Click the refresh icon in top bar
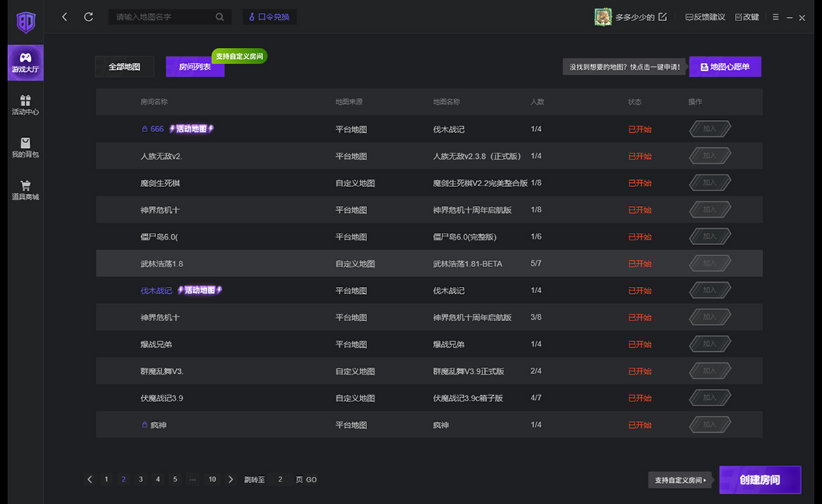 (x=88, y=17)
